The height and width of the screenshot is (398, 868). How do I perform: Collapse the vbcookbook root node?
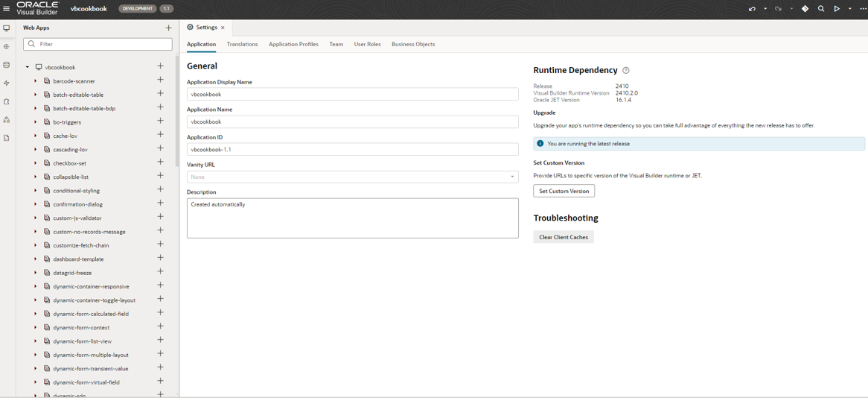coord(28,67)
